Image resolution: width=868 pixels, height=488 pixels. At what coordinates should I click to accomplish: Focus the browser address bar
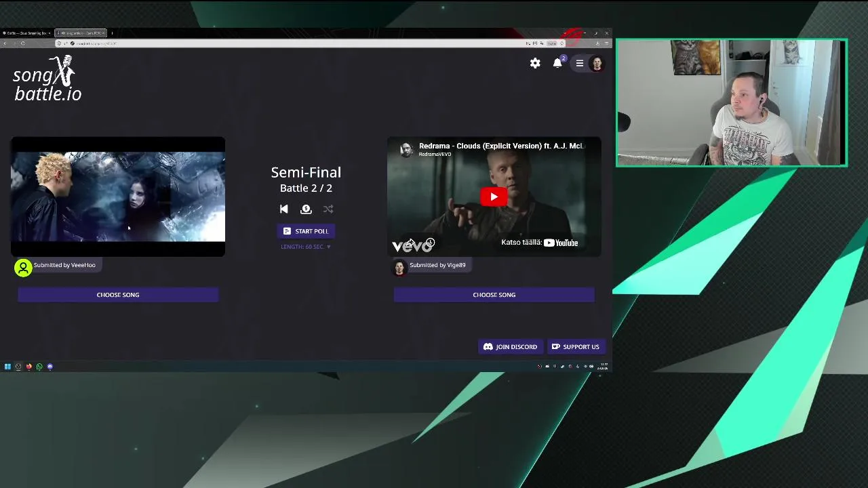[305, 43]
